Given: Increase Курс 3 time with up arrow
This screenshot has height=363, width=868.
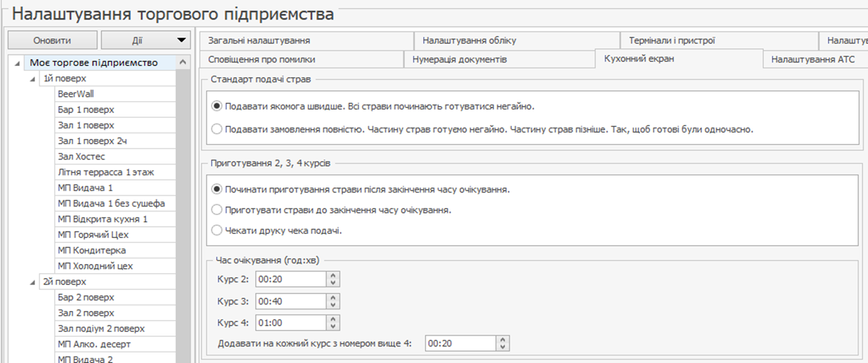Looking at the screenshot, I should (333, 298).
